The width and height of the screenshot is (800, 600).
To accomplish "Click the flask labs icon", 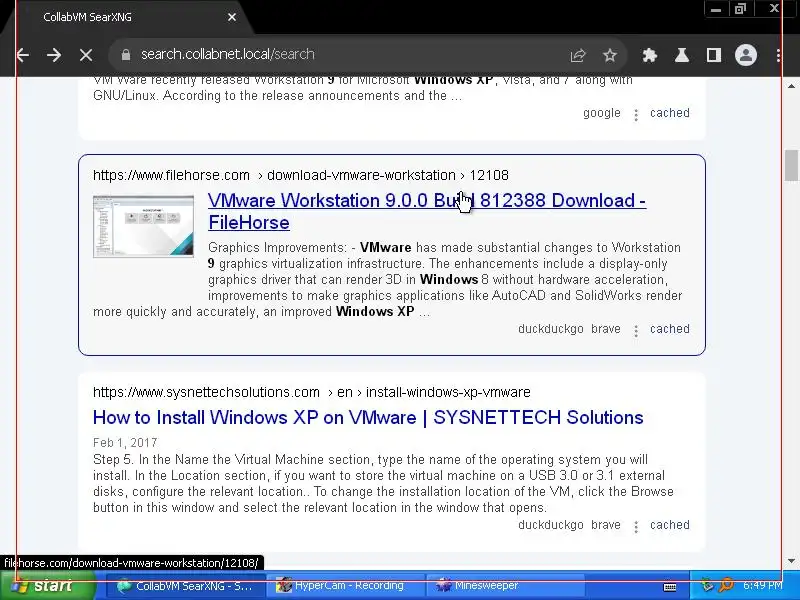I will [682, 55].
